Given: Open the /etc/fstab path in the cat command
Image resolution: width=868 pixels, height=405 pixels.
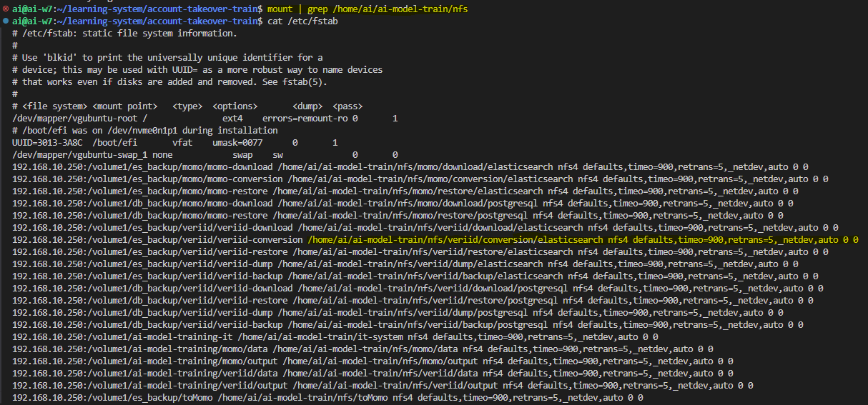Looking at the screenshot, I should pyautogui.click(x=313, y=21).
